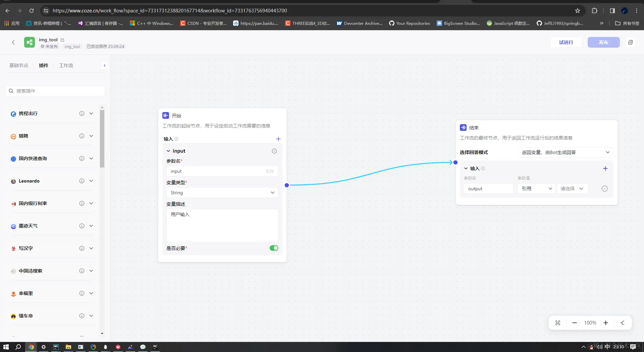Expand the 墨迹天气 plugin
This screenshot has height=352, width=644.
point(91,226)
